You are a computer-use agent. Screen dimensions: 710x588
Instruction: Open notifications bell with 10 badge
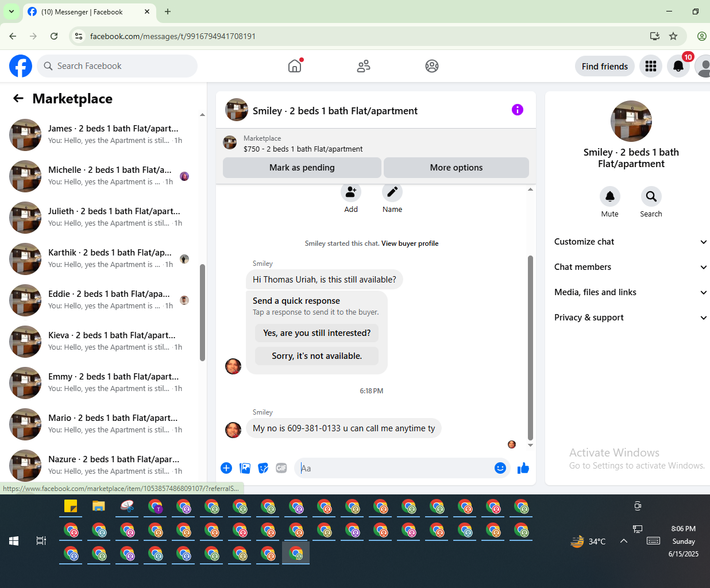678,66
